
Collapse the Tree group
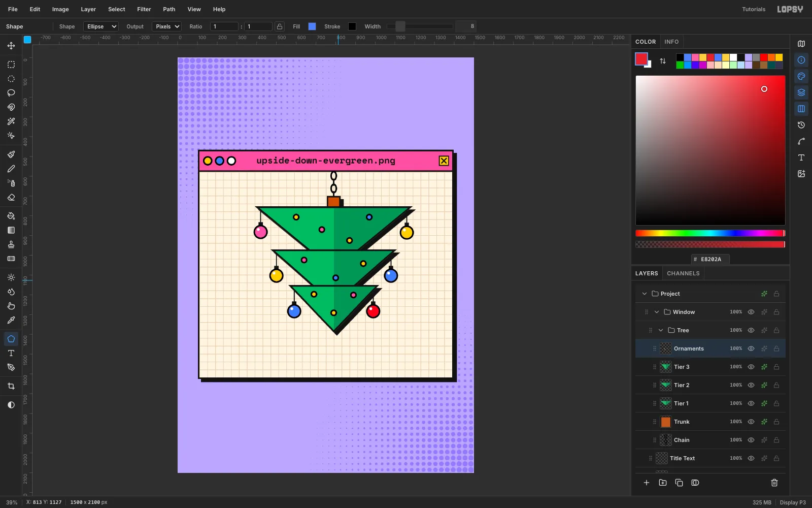661,330
